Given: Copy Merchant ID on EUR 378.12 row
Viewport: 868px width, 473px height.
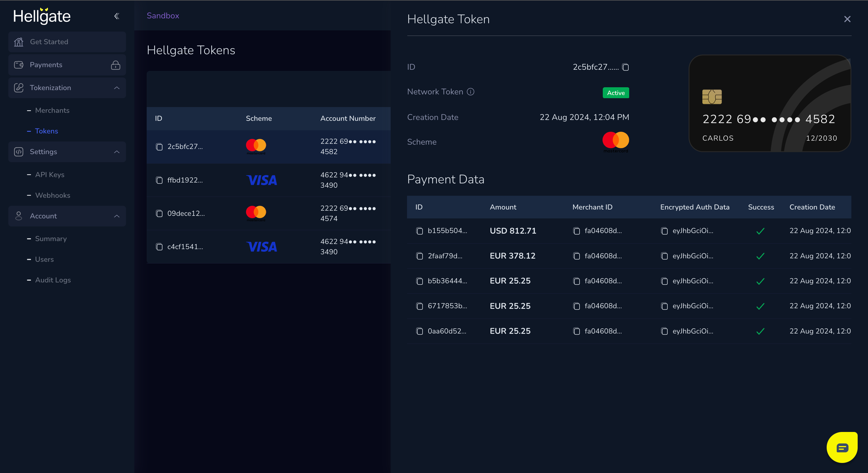Looking at the screenshot, I should click(577, 256).
